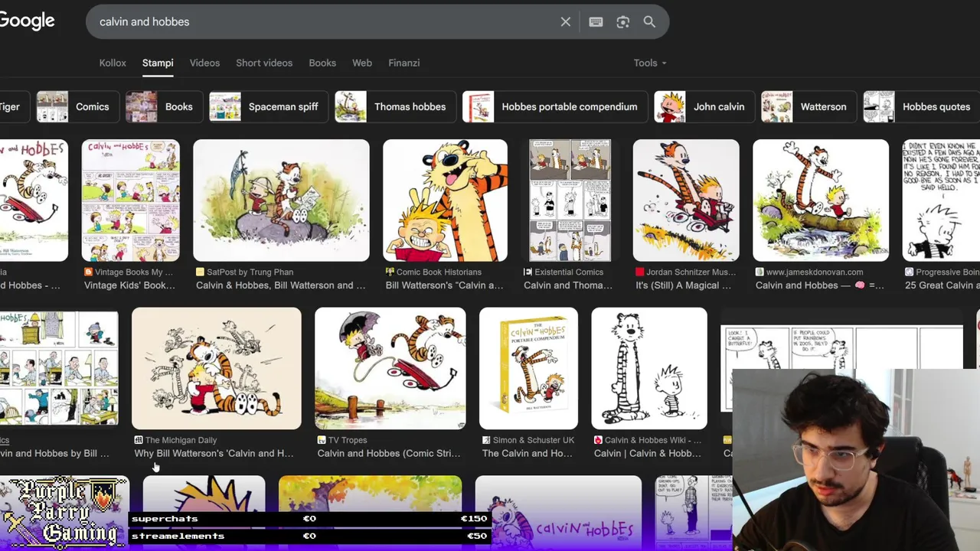Select the Thomas hobbes filter chip
The height and width of the screenshot is (551, 980).
[x=395, y=106]
